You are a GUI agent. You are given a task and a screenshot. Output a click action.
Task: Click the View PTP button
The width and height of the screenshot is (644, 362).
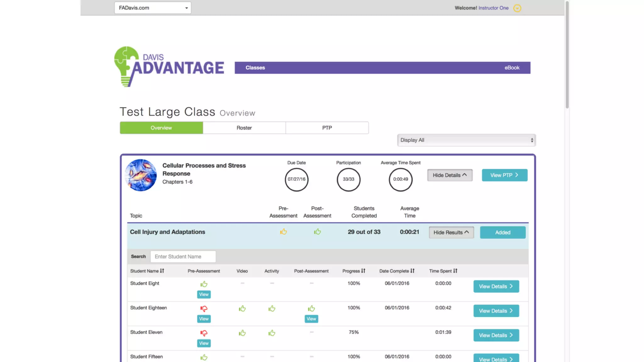tap(504, 175)
